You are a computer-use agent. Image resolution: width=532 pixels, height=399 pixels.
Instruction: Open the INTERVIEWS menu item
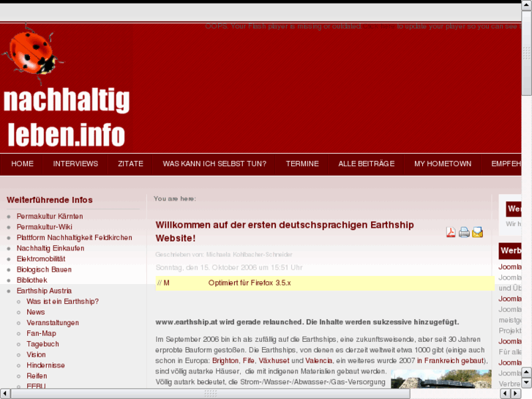coord(75,164)
